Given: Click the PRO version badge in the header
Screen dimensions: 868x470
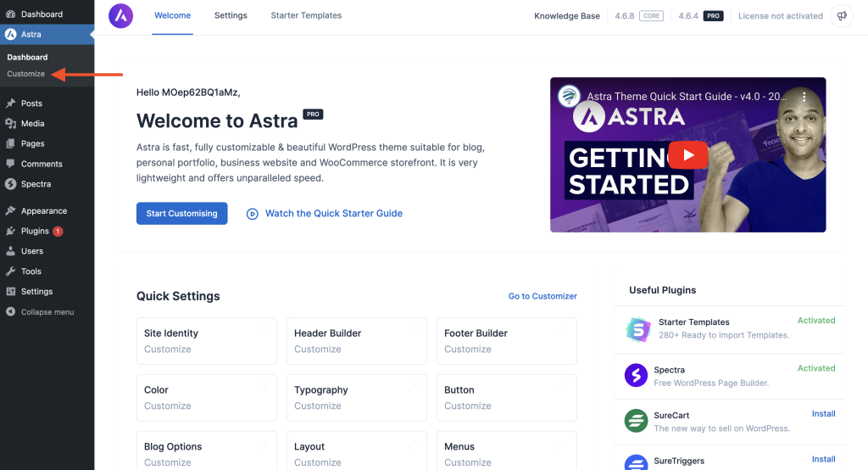Looking at the screenshot, I should [713, 16].
